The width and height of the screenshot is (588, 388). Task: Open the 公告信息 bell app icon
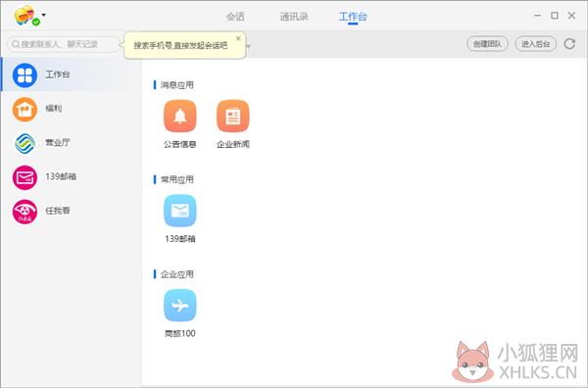[x=180, y=116]
